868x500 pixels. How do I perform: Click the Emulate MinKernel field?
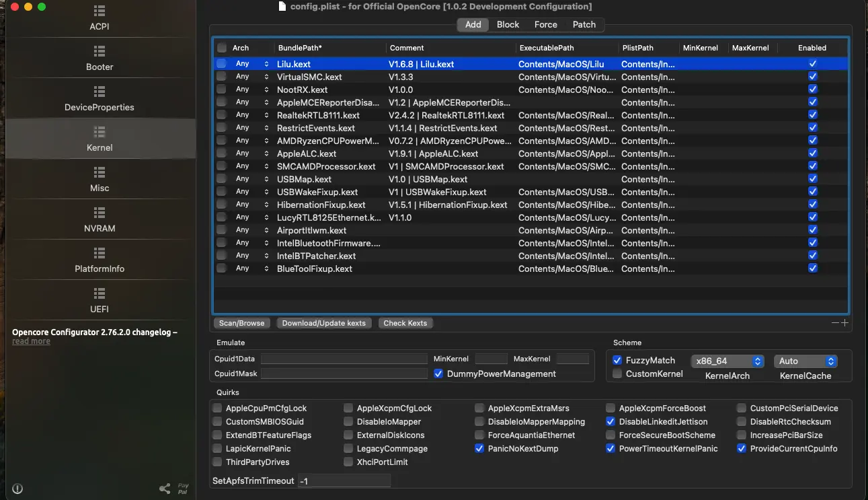(x=491, y=359)
